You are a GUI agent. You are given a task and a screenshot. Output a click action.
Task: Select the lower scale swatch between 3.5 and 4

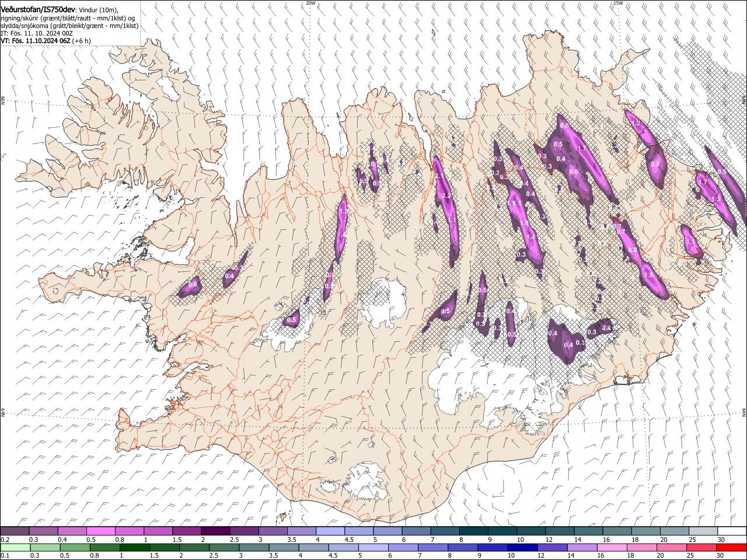coord(284,547)
